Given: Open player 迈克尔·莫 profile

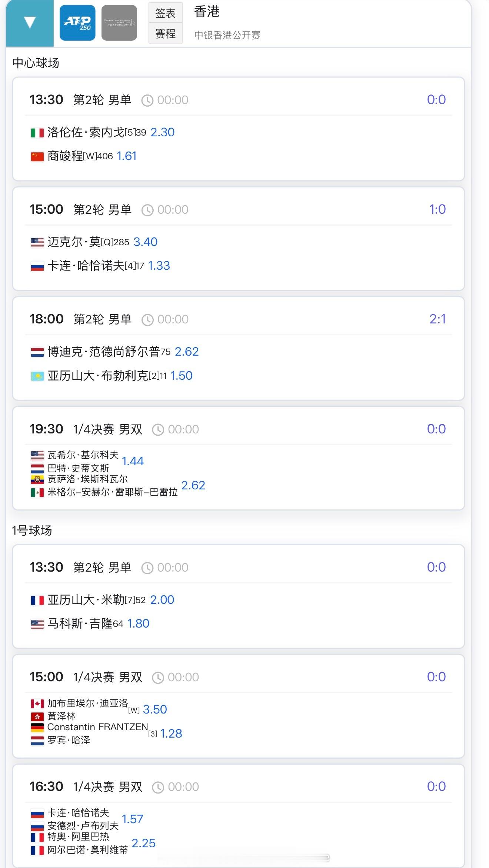Looking at the screenshot, I should [x=74, y=242].
